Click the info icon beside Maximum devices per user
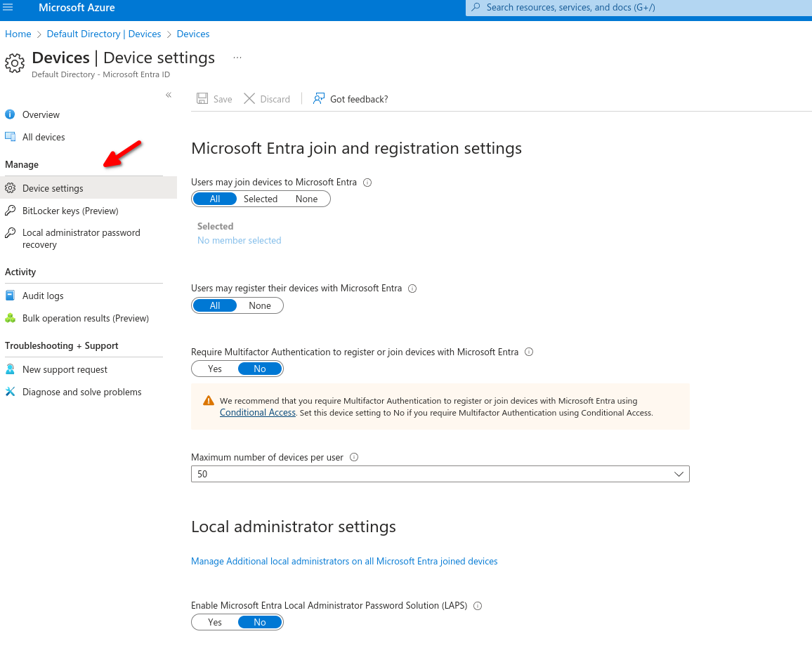The width and height of the screenshot is (812, 648). [x=354, y=457]
